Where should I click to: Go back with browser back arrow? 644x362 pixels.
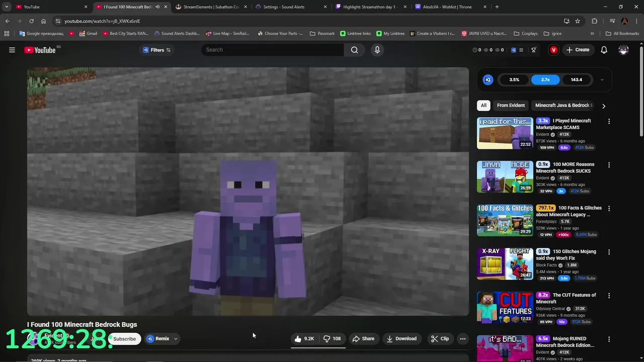pos(7,21)
